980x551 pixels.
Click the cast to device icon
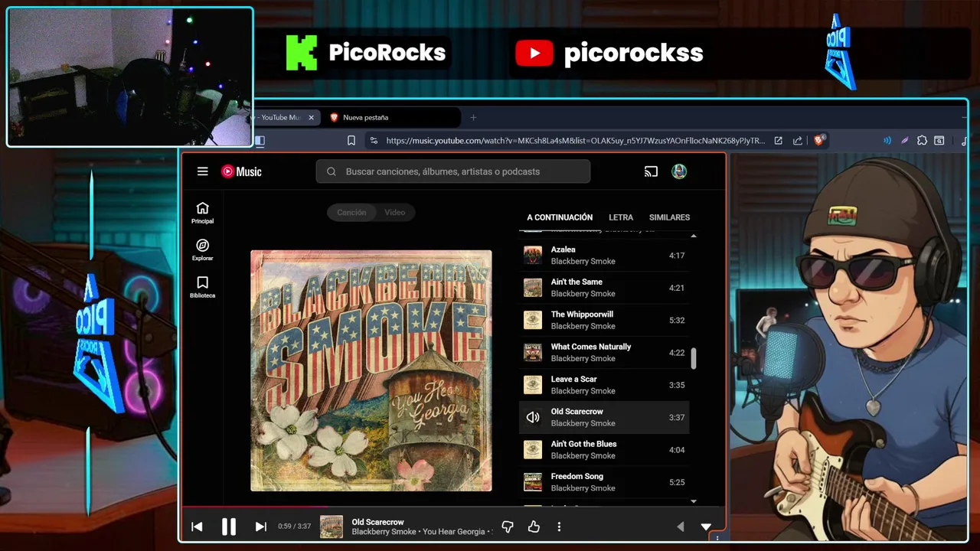(651, 171)
